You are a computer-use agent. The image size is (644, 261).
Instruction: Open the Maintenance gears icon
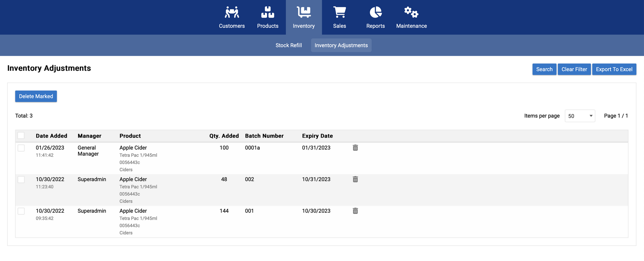[411, 12]
